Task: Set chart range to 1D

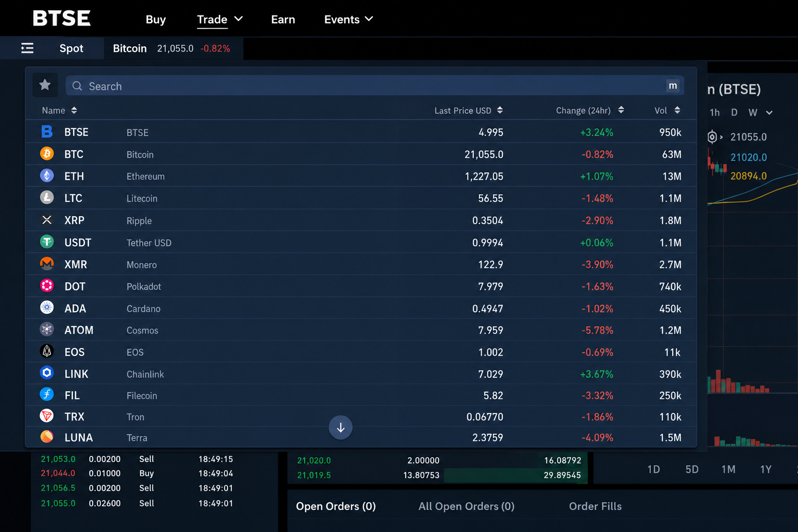Action: tap(654, 470)
